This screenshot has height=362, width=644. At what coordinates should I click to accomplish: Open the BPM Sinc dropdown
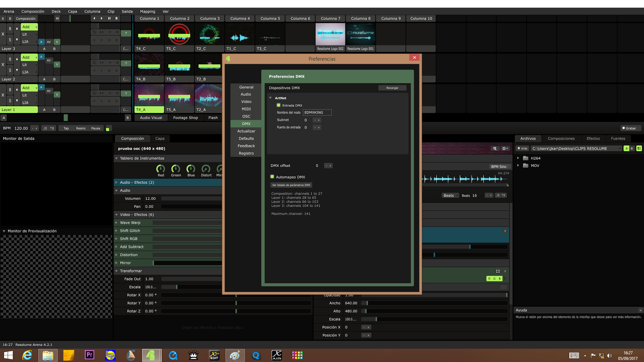(500, 167)
